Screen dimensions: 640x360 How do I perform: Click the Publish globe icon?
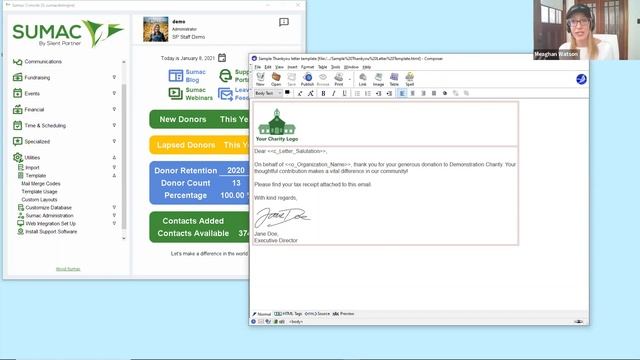[307, 79]
